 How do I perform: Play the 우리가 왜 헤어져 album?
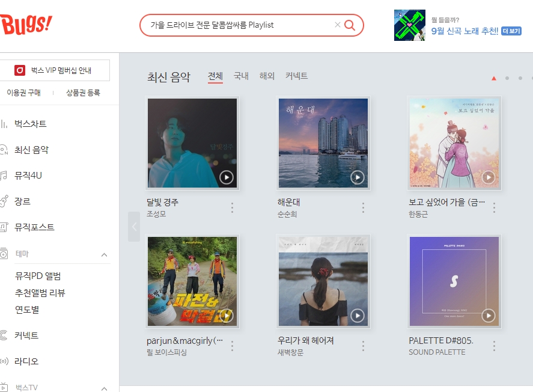point(358,316)
